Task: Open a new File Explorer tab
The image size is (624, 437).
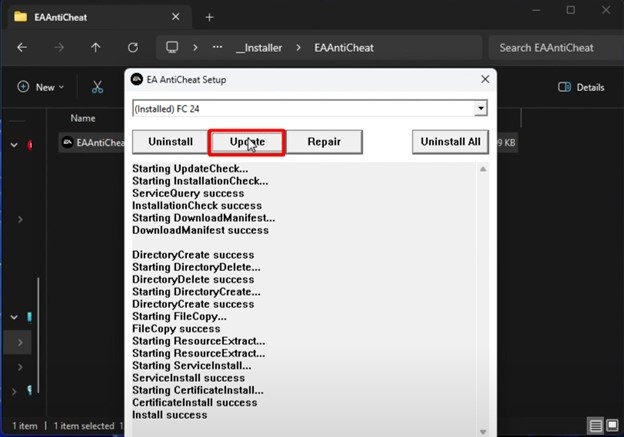Action: coord(209,17)
